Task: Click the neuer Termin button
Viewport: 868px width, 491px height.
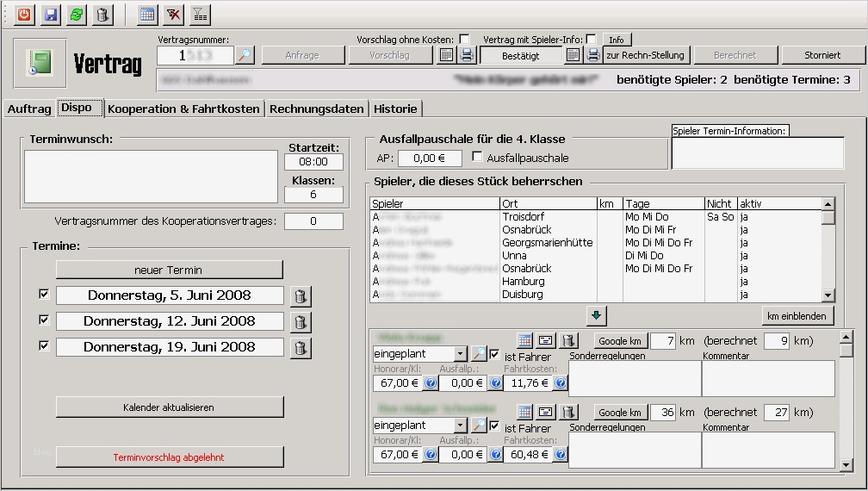Action: pyautogui.click(x=169, y=270)
